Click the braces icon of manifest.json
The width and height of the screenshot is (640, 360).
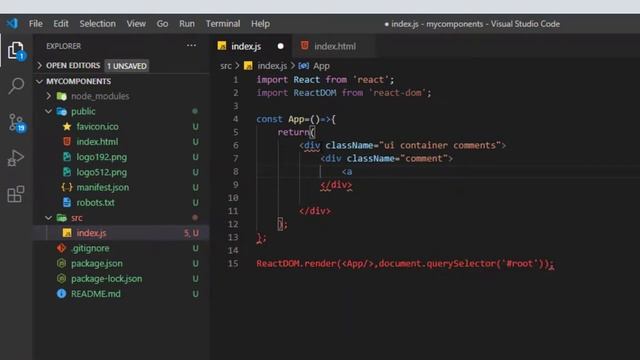pyautogui.click(x=67, y=187)
